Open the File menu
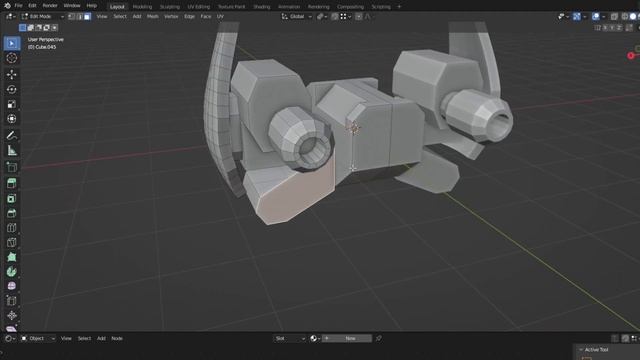Image resolution: width=640 pixels, height=360 pixels. 18,6
